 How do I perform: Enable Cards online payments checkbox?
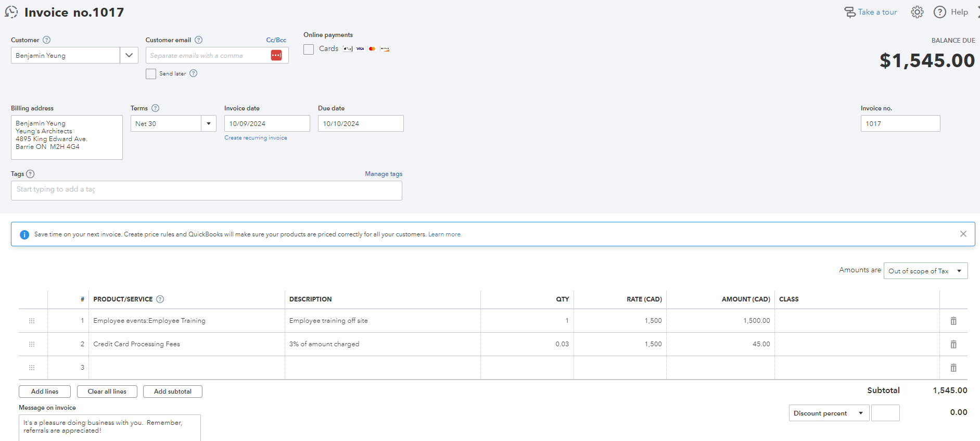(309, 49)
